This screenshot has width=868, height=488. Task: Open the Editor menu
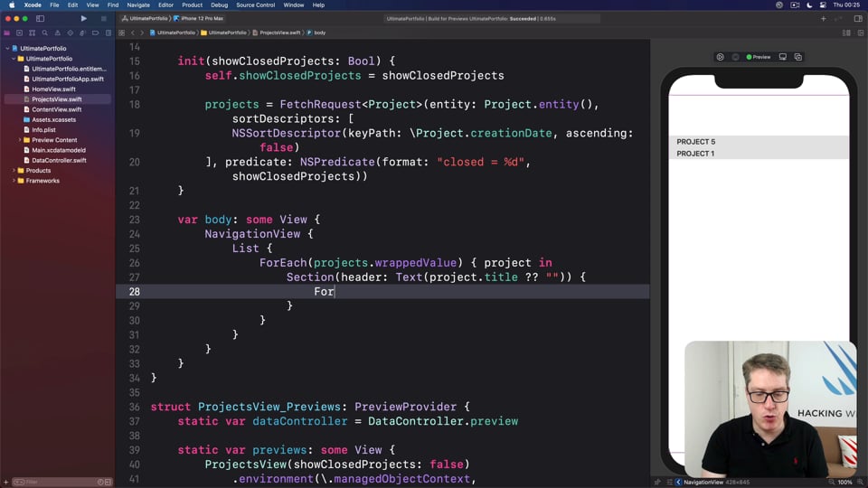point(165,5)
